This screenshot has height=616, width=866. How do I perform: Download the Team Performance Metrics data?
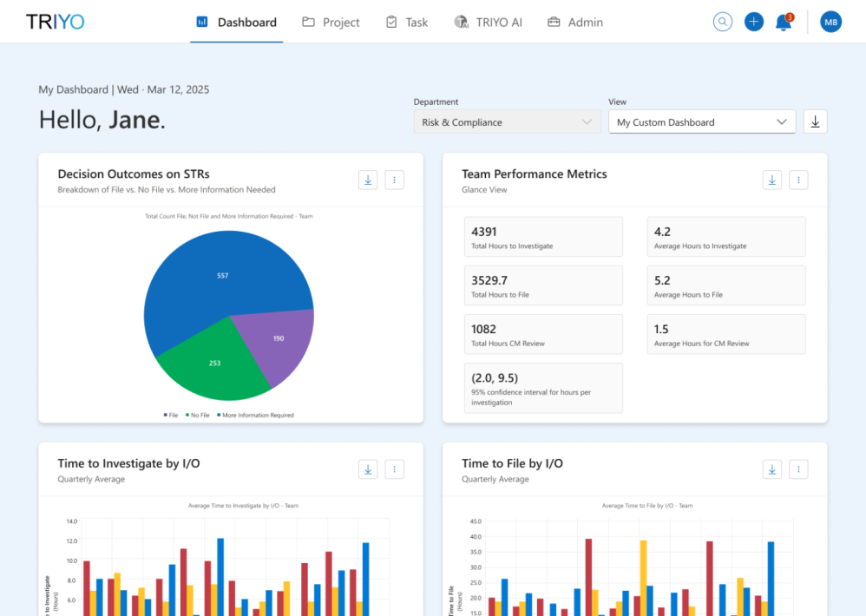[x=771, y=179]
